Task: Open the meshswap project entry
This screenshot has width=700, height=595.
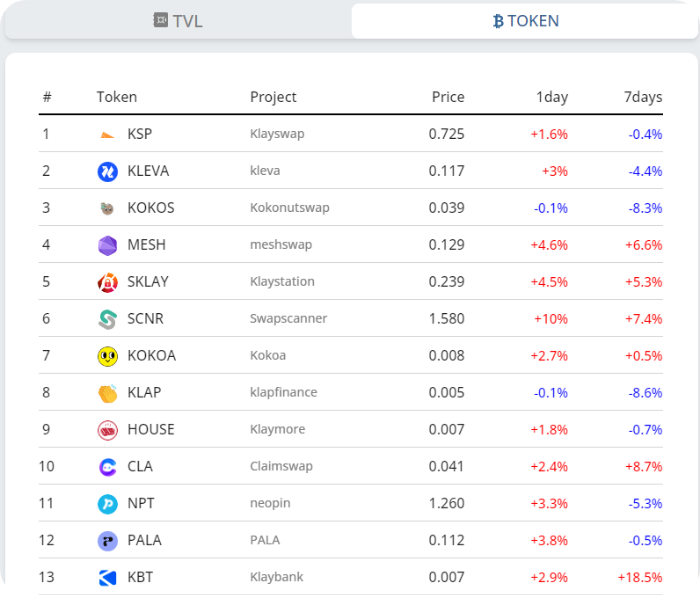Action: [x=281, y=245]
